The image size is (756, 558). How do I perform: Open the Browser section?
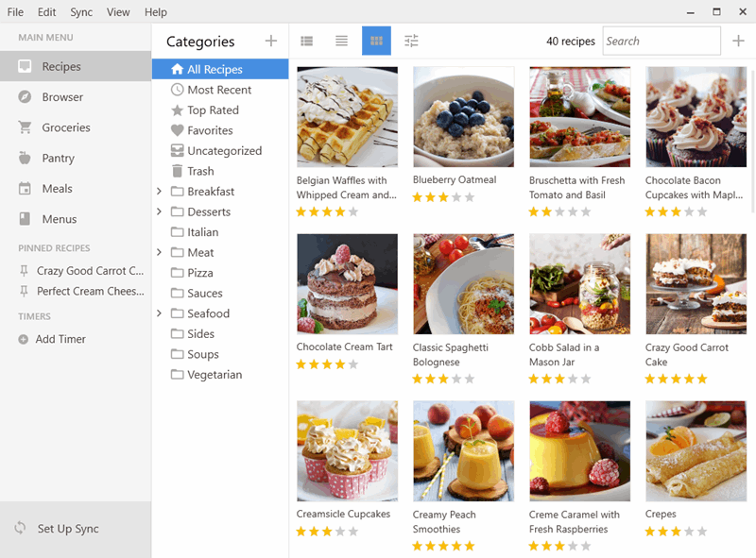tap(62, 97)
